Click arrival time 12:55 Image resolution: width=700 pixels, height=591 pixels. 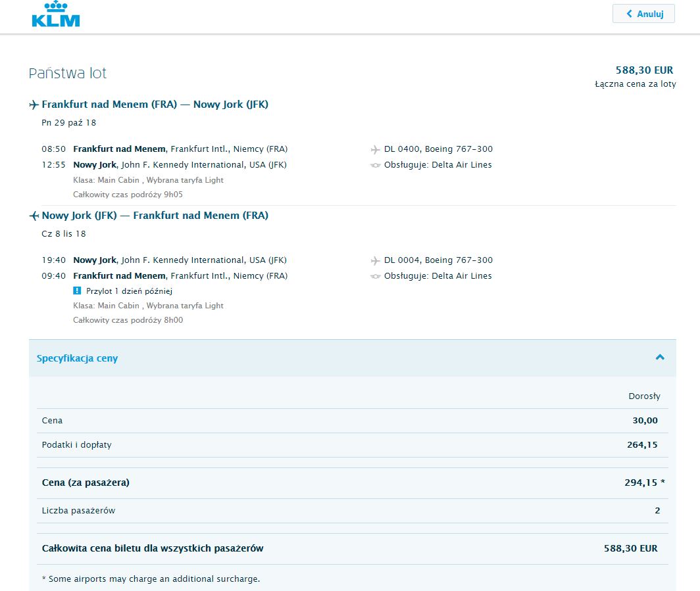pyautogui.click(x=53, y=164)
